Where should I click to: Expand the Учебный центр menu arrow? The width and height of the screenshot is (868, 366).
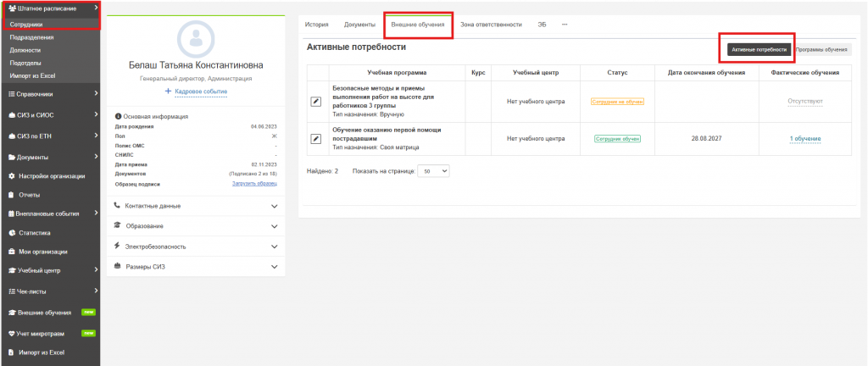pyautogui.click(x=97, y=269)
